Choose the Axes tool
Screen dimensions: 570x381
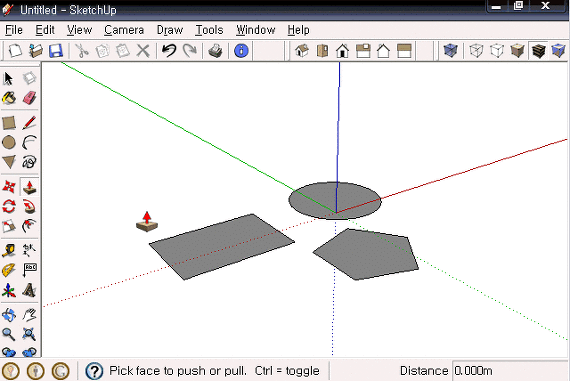tap(9, 290)
